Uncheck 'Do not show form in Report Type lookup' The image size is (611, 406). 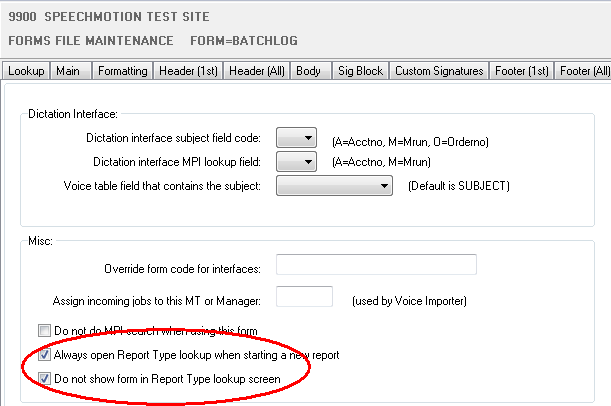(44, 378)
